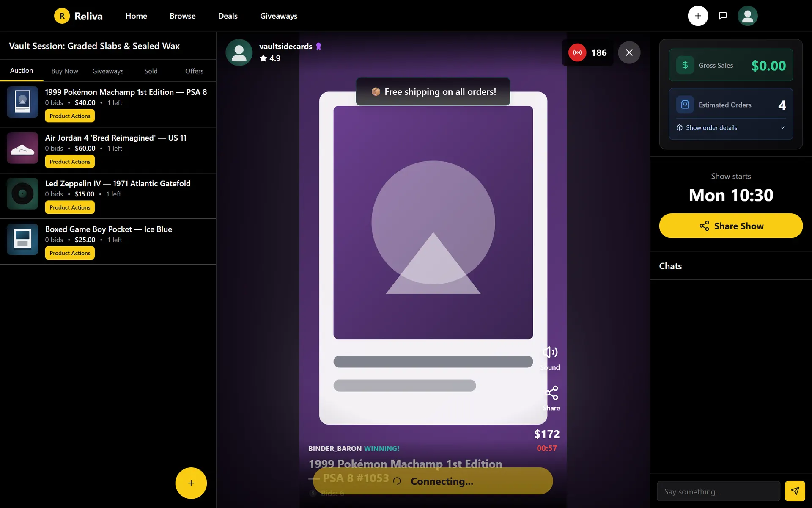Open the Home menu item

tap(136, 16)
